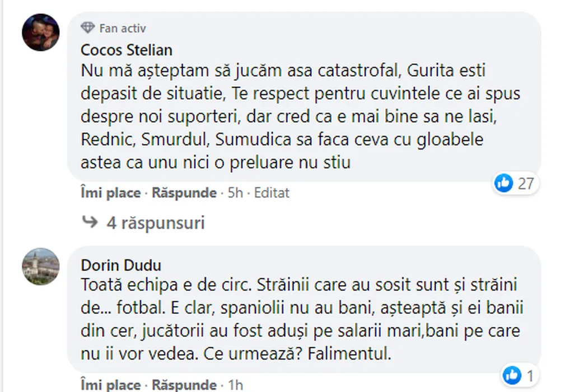Expand the 4 răspunsuri replies thread
579x392 pixels.
pyautogui.click(x=155, y=223)
